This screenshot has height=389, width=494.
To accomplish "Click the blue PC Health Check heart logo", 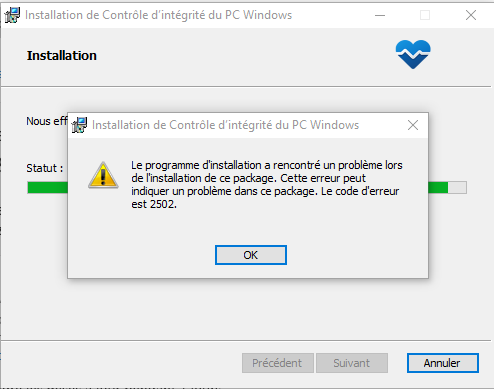I will coord(413,54).
